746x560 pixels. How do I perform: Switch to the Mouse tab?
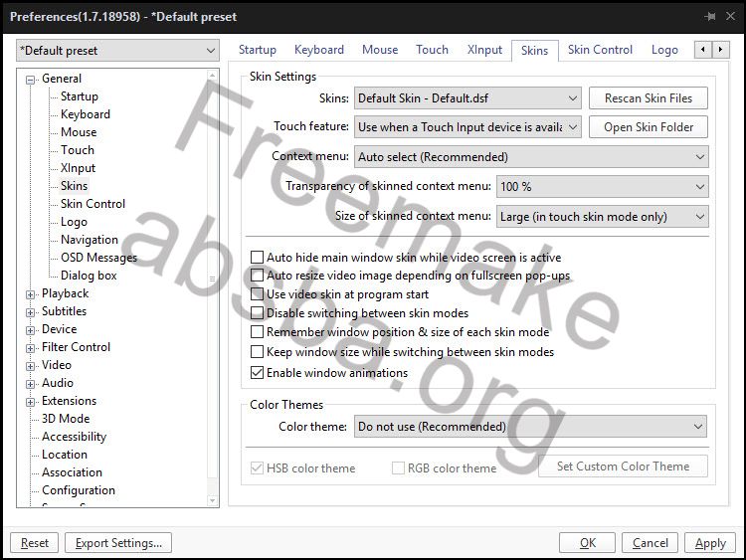pos(380,50)
